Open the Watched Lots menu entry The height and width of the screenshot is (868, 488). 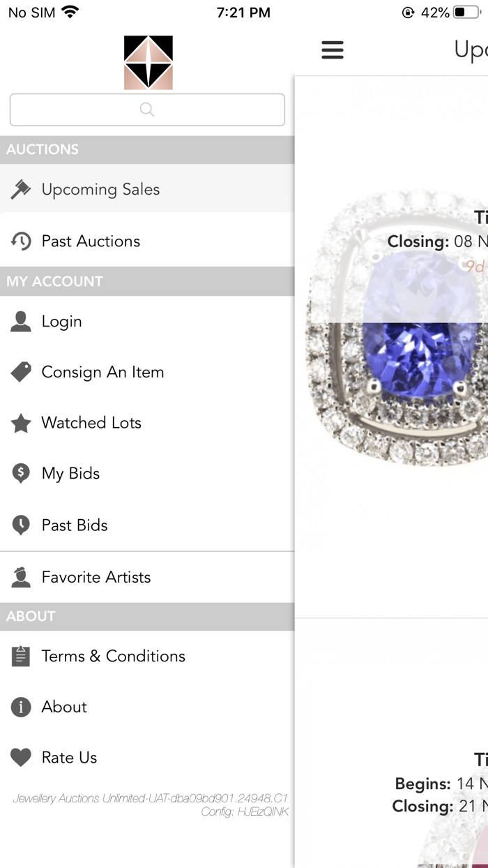click(x=91, y=423)
